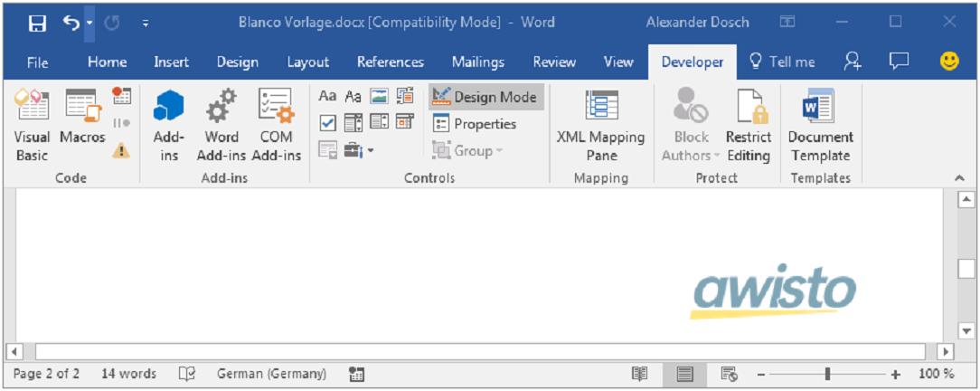This screenshot has width=980, height=391.
Task: Switch to the Home tab
Action: pyautogui.click(x=107, y=62)
